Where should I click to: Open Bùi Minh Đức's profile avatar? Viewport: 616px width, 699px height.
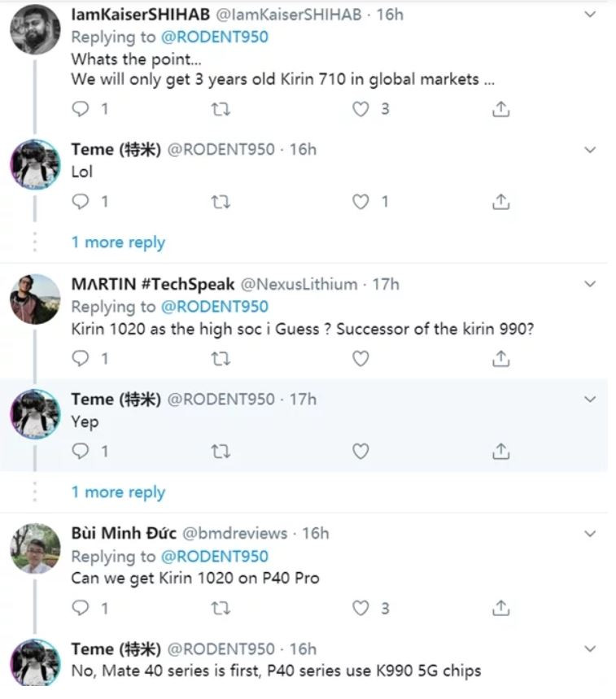(35, 549)
